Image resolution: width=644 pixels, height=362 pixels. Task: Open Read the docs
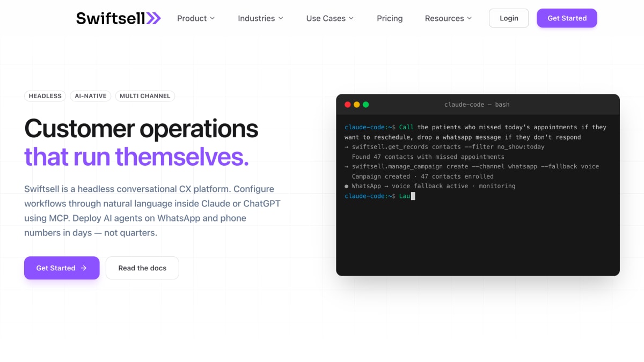point(142,268)
